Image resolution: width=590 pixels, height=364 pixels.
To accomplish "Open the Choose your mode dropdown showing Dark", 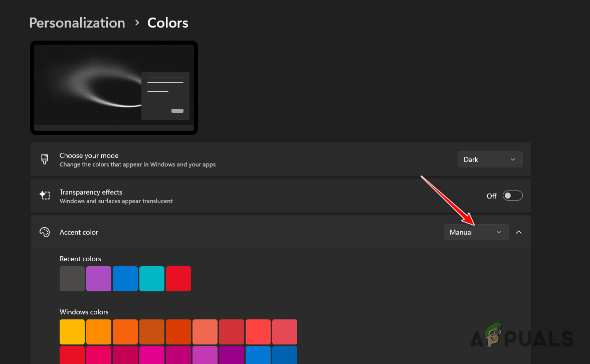I will pos(490,159).
